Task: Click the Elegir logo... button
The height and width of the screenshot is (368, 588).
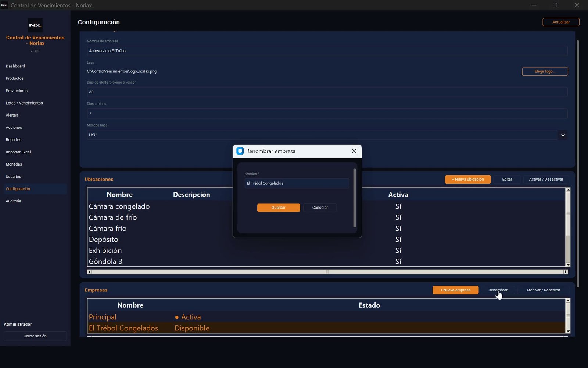Action: pos(545,71)
